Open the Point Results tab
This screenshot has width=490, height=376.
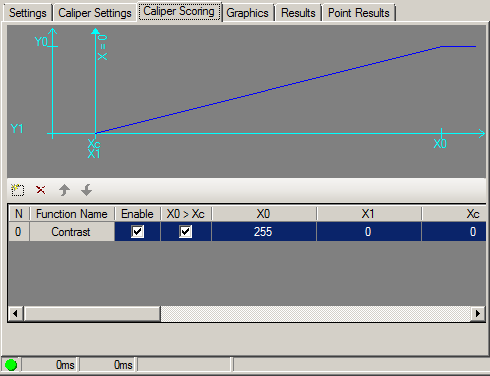359,13
